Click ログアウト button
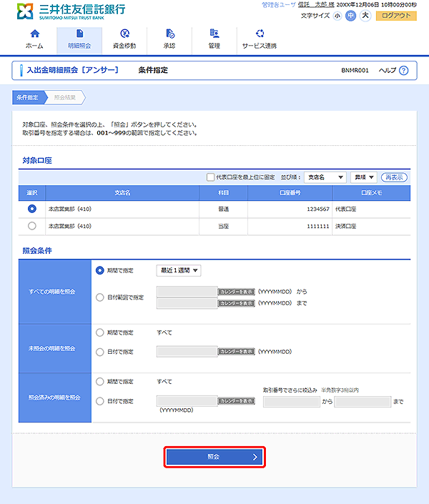Viewport: 429px width, 504px height. (x=396, y=16)
